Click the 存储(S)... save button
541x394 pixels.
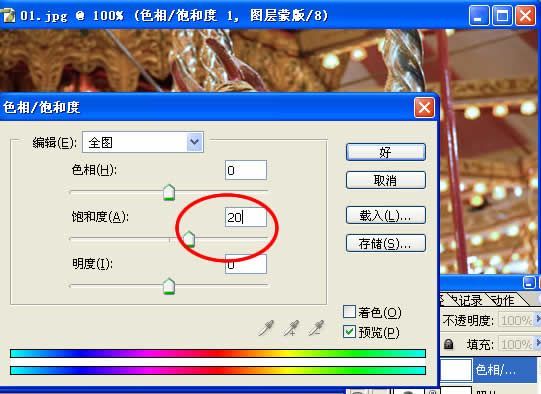tap(386, 243)
